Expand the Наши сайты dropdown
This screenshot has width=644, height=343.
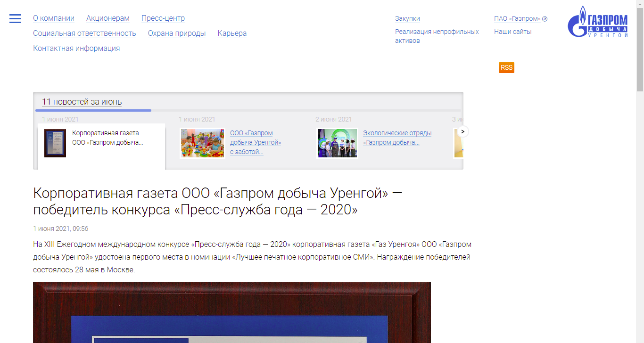click(x=513, y=32)
